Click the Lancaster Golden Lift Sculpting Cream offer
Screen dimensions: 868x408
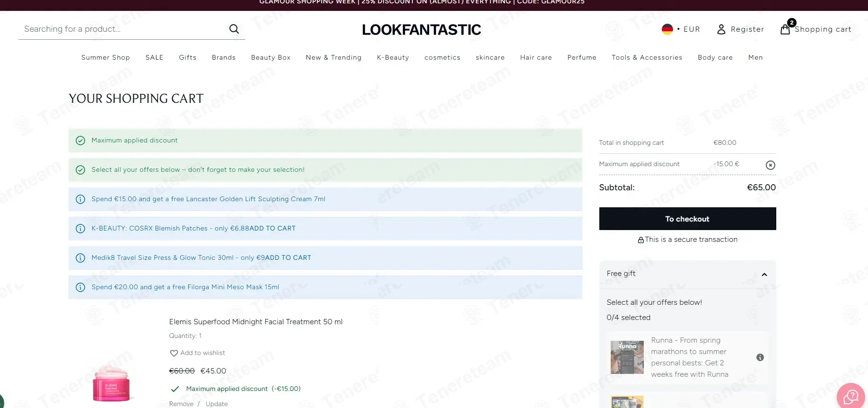coord(208,199)
